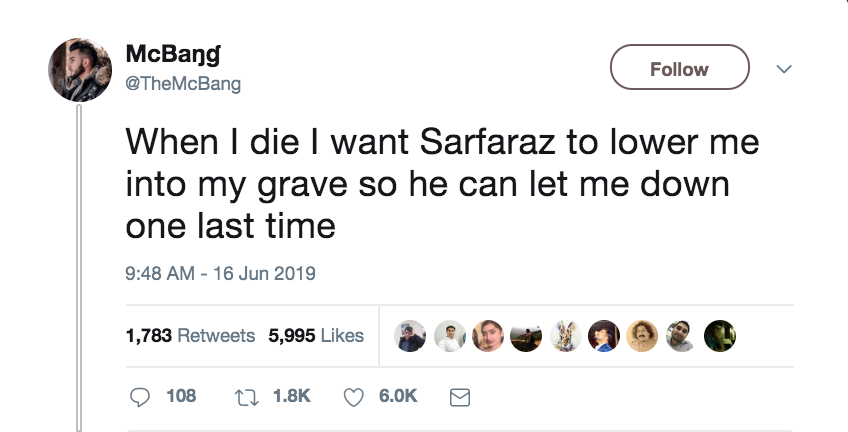
Task: Open the 9:48 AM - 16 Jun 2019 timestamp
Action: (x=219, y=273)
